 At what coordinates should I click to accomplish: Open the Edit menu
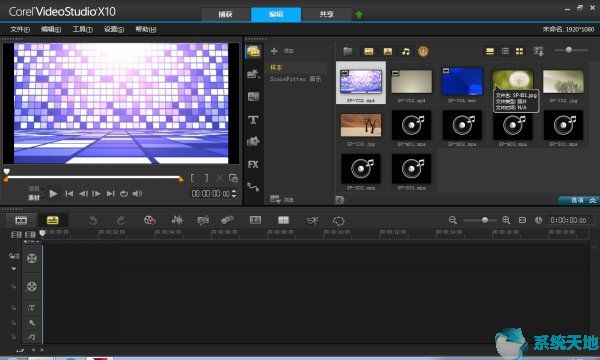(51, 29)
